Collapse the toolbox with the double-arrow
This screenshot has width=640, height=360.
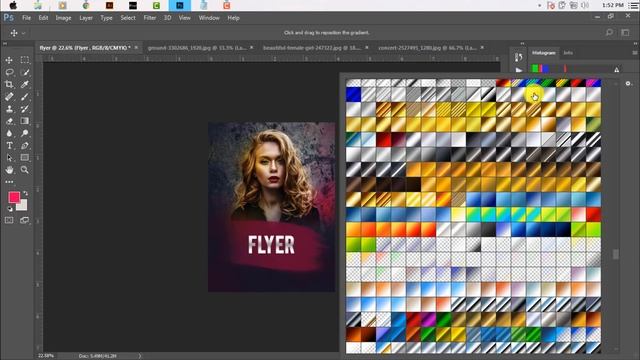(5, 43)
